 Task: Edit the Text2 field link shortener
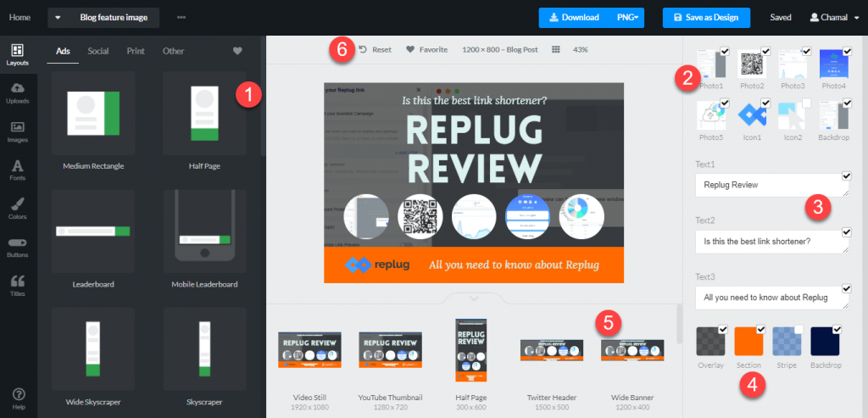(772, 242)
